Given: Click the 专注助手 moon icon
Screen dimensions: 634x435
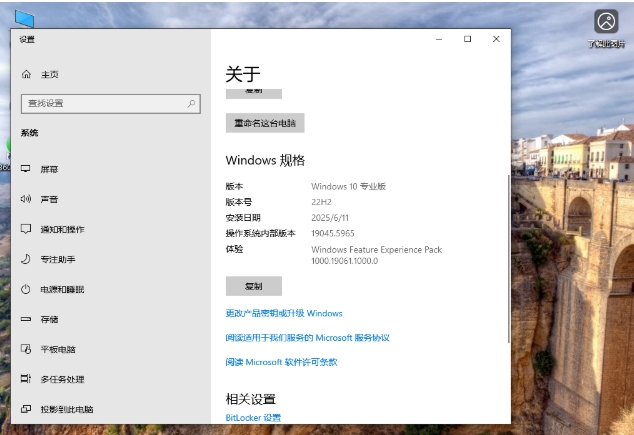Looking at the screenshot, I should tap(26, 259).
